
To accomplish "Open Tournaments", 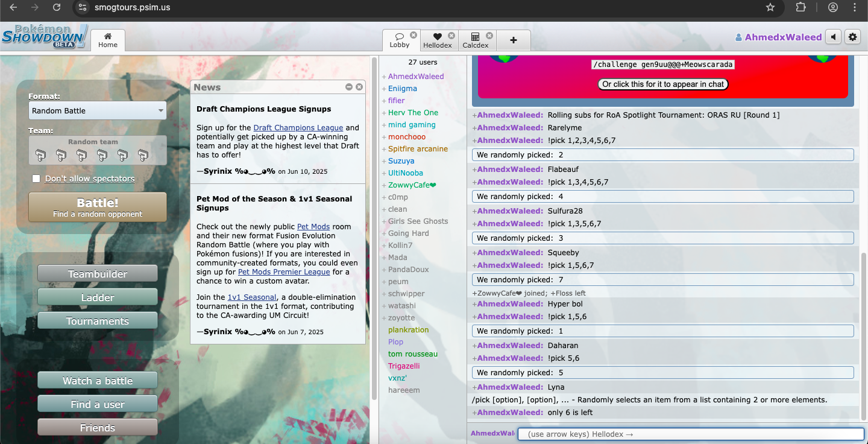I will coord(98,320).
